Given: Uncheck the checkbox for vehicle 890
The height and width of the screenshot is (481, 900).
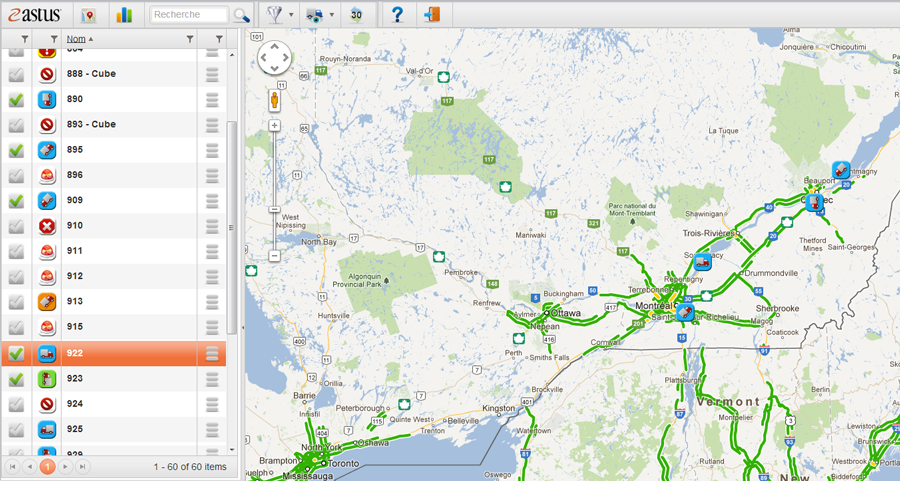Looking at the screenshot, I should [x=16, y=100].
